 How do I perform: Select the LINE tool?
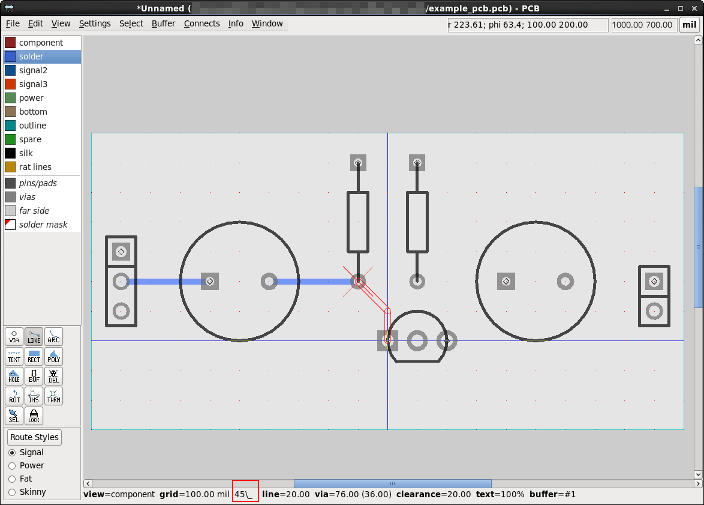(x=34, y=337)
